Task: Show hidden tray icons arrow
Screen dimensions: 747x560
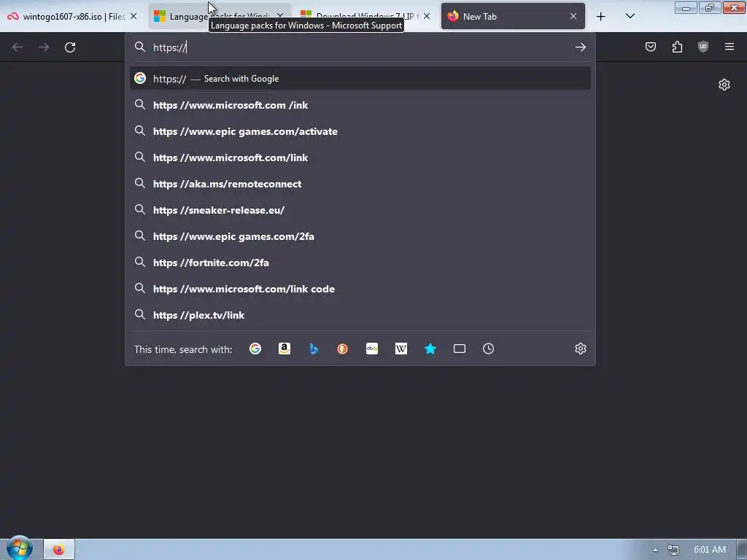Action: pos(655,550)
